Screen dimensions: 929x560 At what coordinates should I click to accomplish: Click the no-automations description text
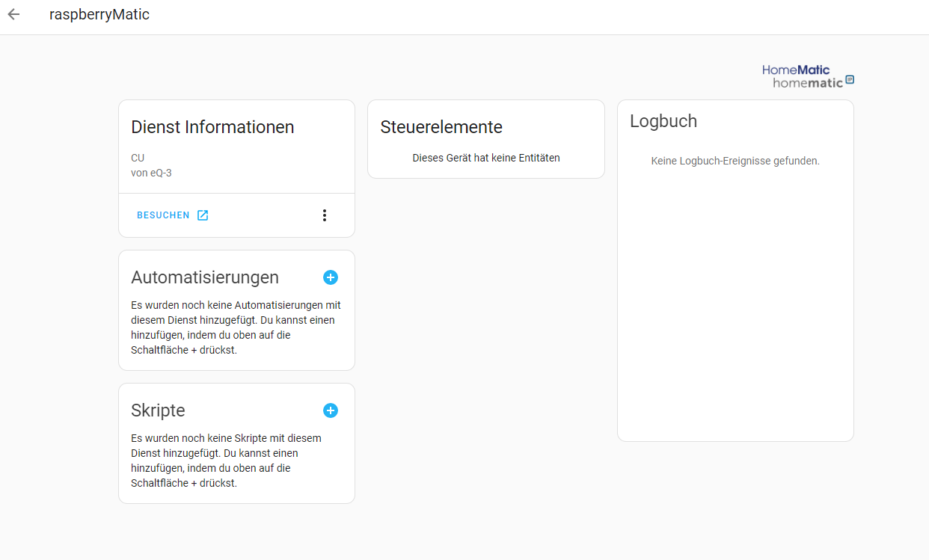click(x=236, y=327)
